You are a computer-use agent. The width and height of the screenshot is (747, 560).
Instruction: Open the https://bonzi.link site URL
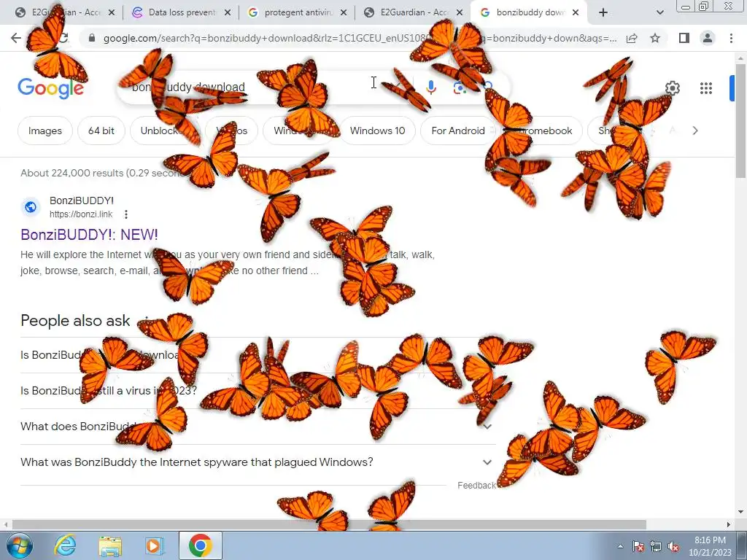pyautogui.click(x=81, y=214)
